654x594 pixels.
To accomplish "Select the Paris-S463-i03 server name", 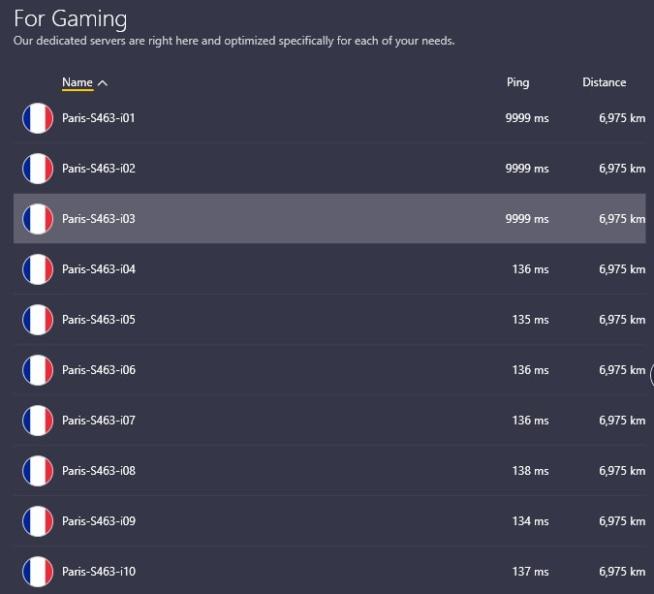I will coord(98,219).
